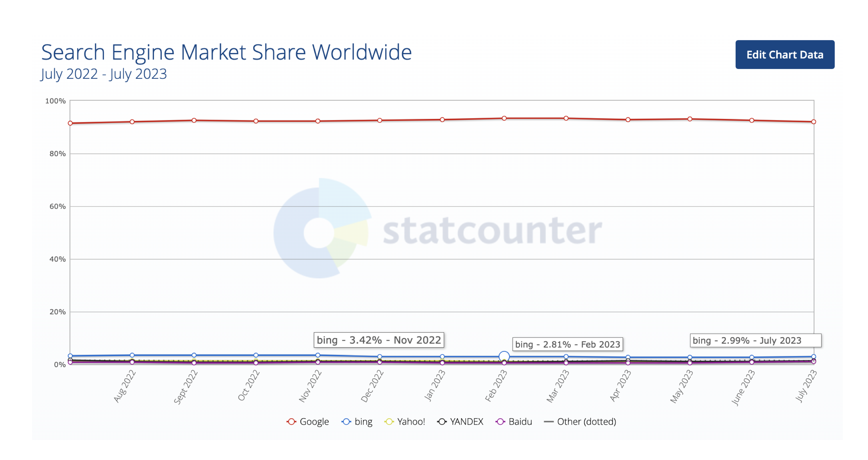
Task: Toggle the bing series in legend
Action: pyautogui.click(x=357, y=421)
